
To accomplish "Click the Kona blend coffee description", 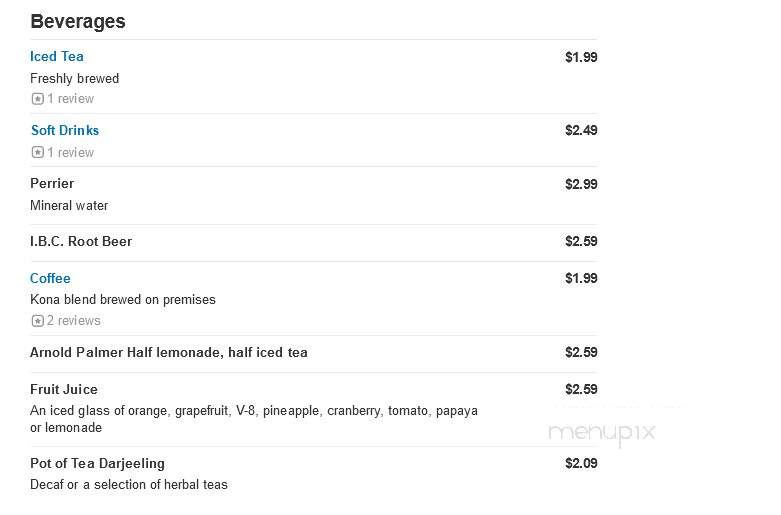I will coord(123,300).
